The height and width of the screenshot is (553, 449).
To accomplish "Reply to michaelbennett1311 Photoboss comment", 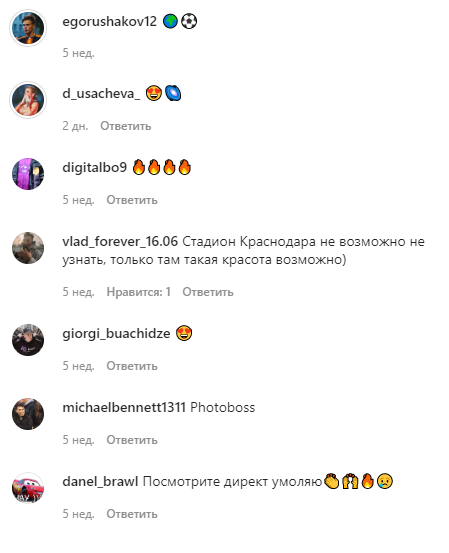I will (x=132, y=440).
